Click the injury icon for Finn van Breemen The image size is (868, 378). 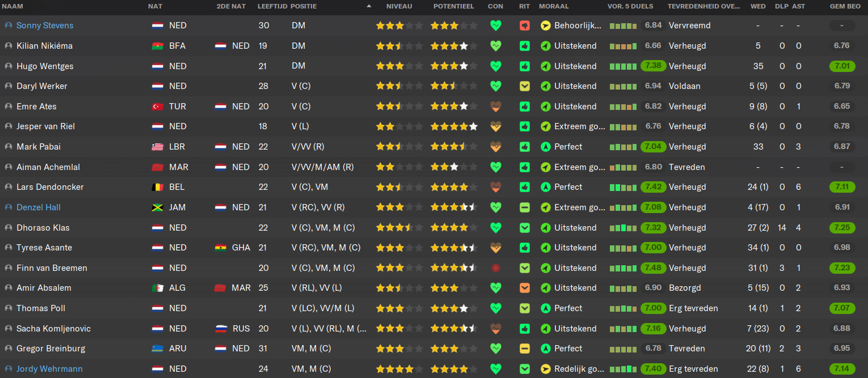(496, 268)
